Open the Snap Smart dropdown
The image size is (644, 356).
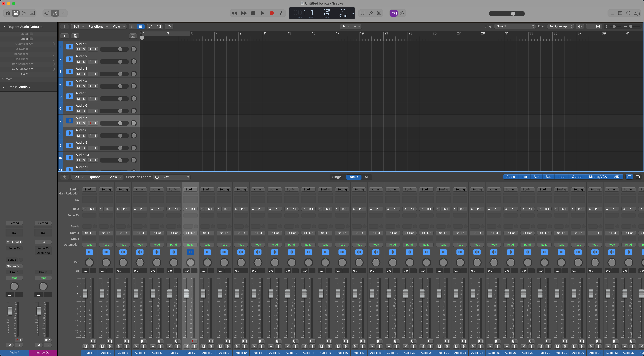coord(515,26)
